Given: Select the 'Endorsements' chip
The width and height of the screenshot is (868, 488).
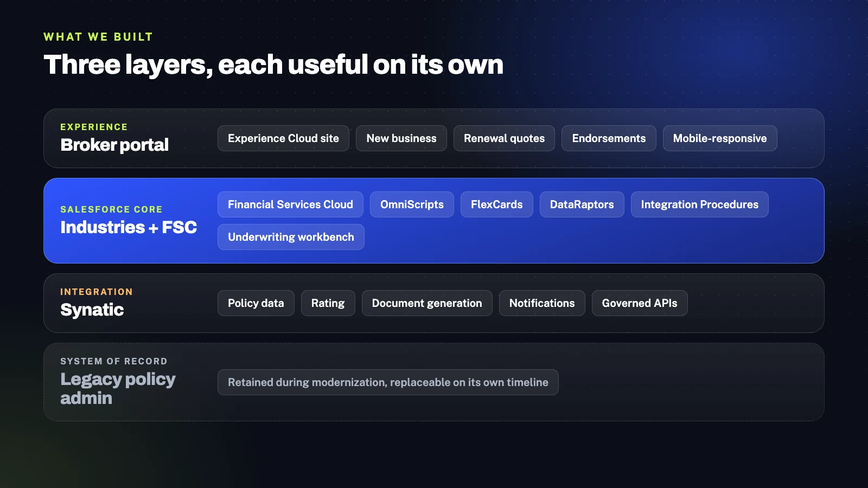Looking at the screenshot, I should [x=609, y=138].
